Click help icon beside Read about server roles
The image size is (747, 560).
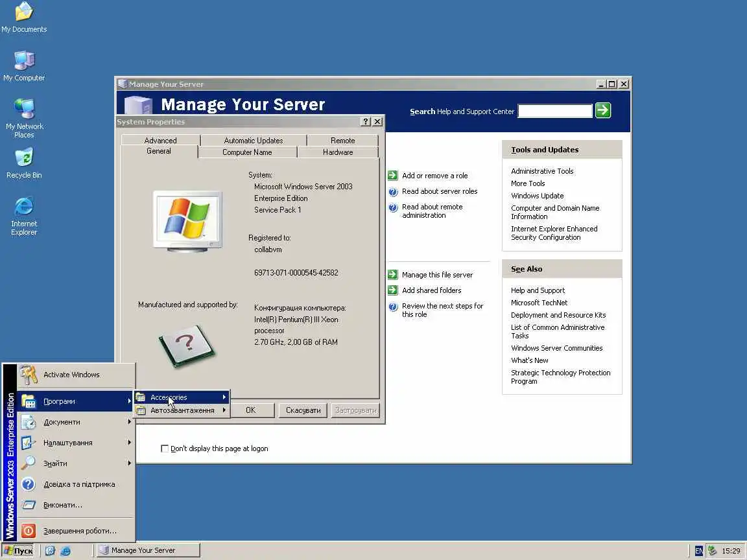coord(393,191)
